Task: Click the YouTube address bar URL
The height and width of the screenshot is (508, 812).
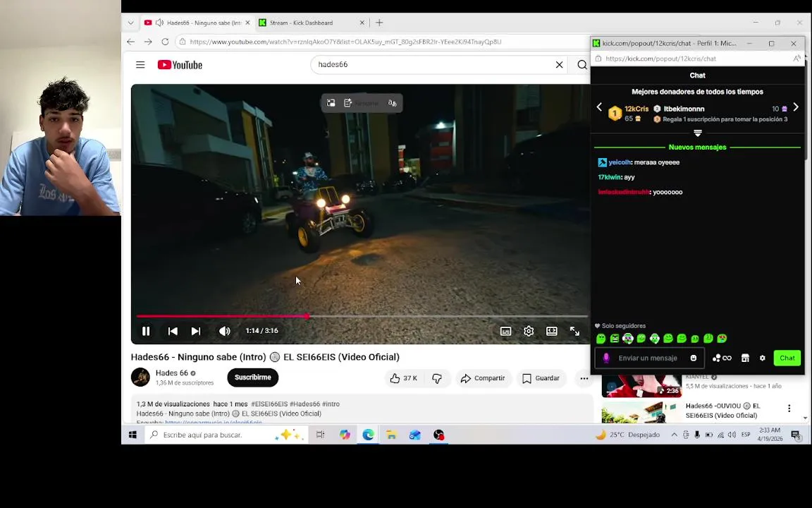Action: (345, 42)
